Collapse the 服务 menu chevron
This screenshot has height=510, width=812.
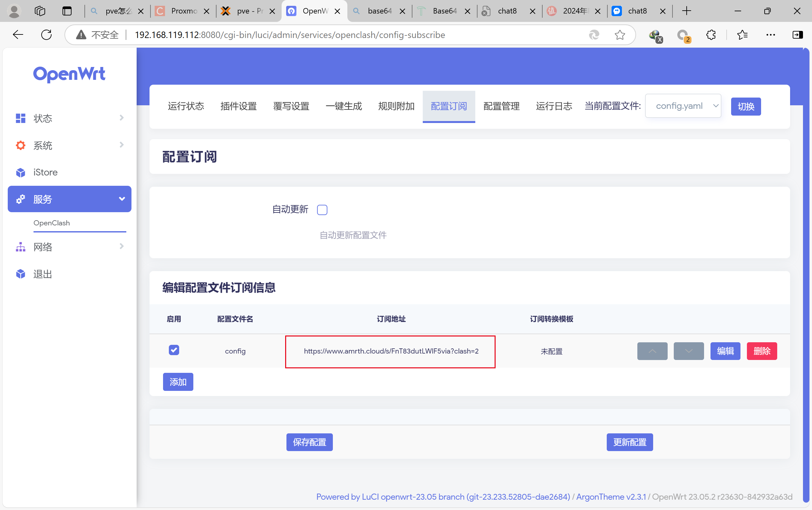tap(122, 199)
